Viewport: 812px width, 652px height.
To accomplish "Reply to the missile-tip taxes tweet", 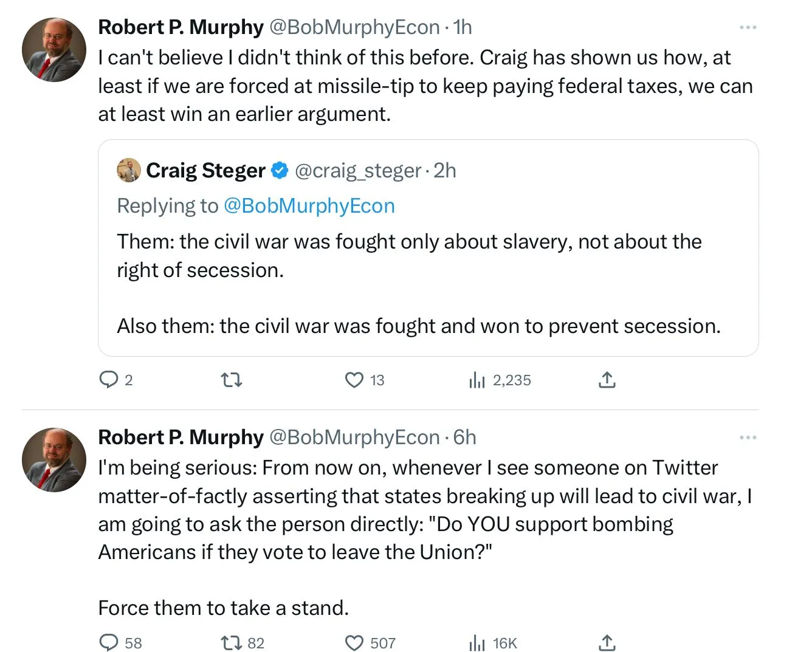I will [109, 380].
